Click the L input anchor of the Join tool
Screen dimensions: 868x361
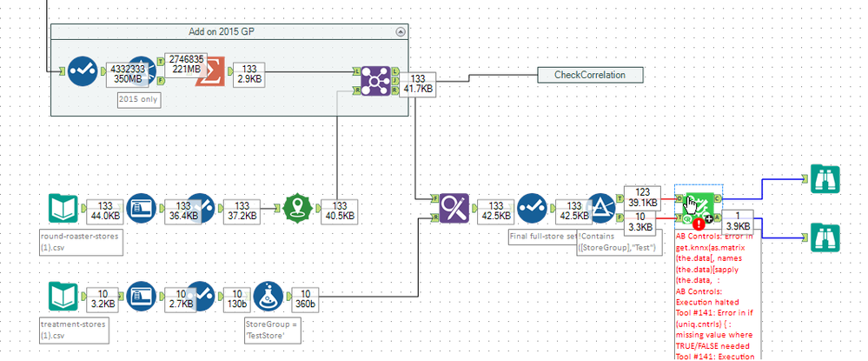coord(357,71)
